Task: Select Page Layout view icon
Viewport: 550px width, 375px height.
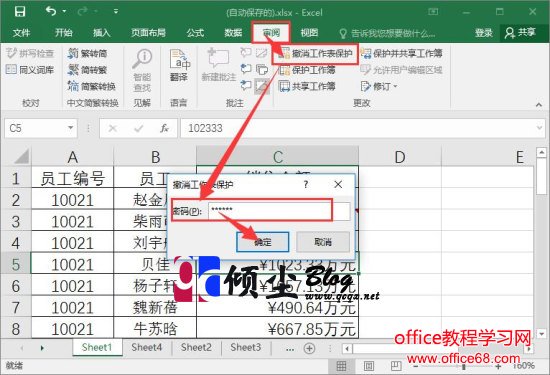Action: coord(369,366)
